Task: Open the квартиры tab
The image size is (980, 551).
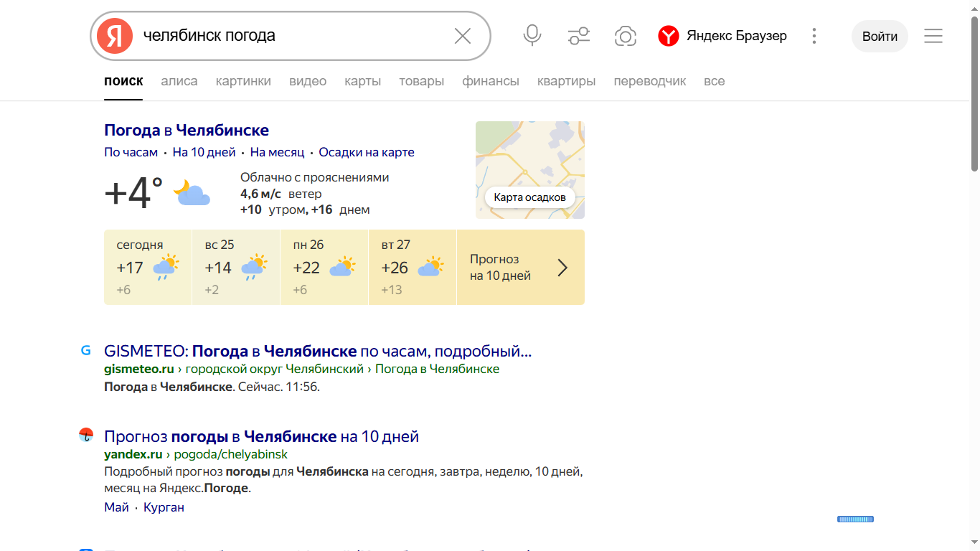Action: (566, 81)
